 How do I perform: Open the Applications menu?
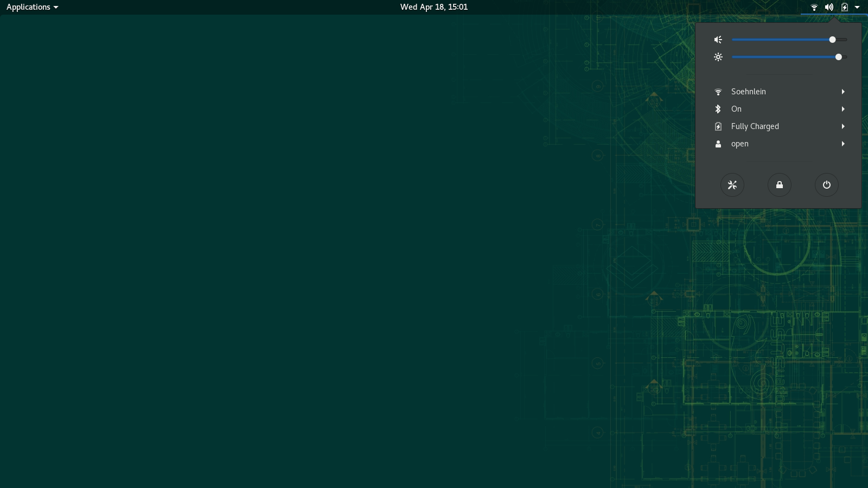click(32, 7)
